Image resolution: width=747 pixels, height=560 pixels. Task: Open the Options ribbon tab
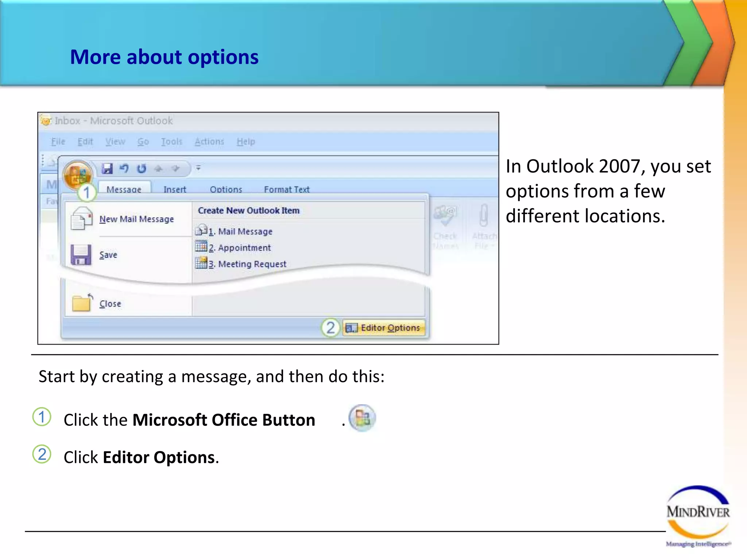coord(226,189)
